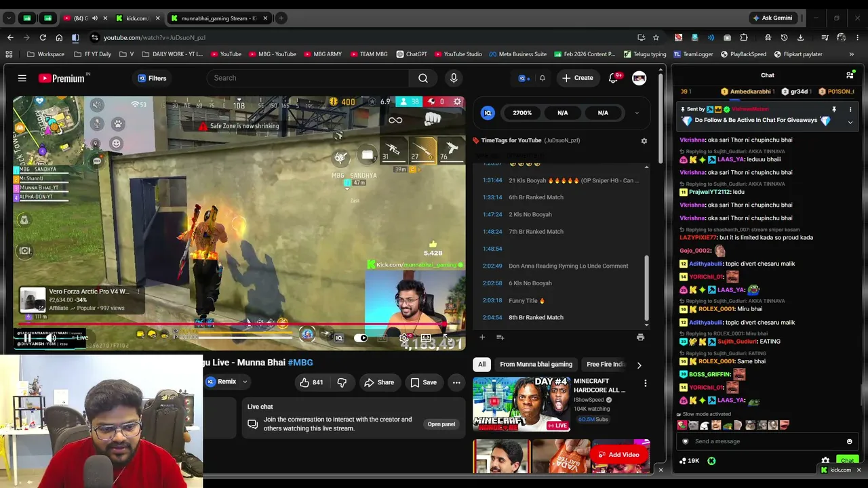868x488 pixels.
Task: Share the video
Action: tap(379, 382)
